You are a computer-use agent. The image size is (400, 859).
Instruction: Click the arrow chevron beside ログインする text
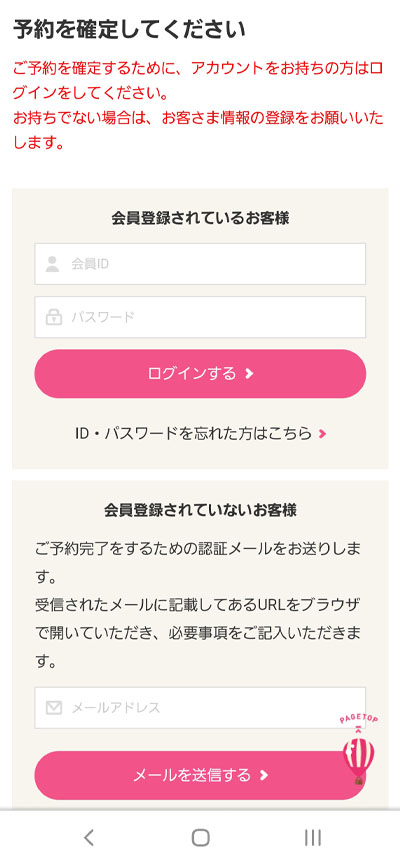(249, 374)
